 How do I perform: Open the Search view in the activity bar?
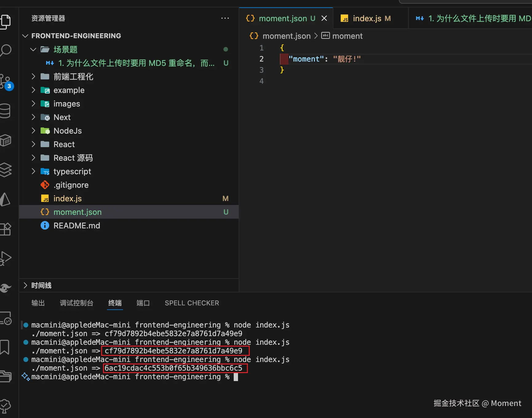[6, 50]
